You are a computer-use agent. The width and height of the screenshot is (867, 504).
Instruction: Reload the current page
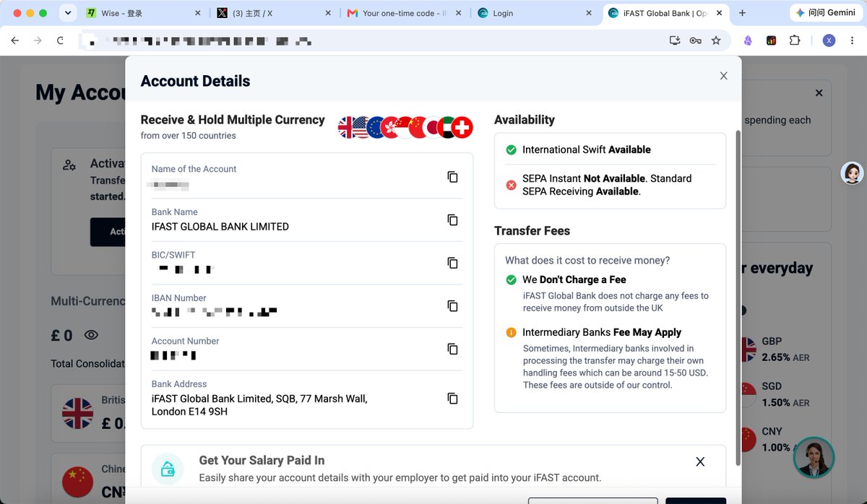[60, 40]
